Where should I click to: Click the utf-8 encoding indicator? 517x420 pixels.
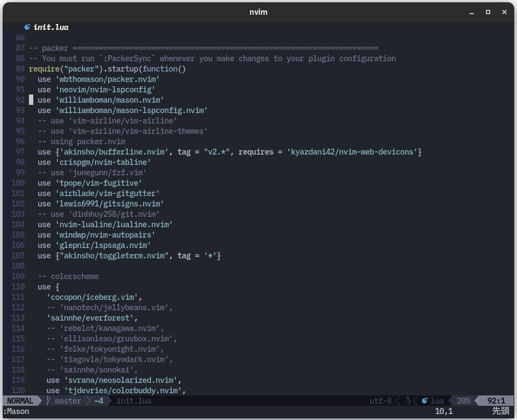[x=381, y=401]
